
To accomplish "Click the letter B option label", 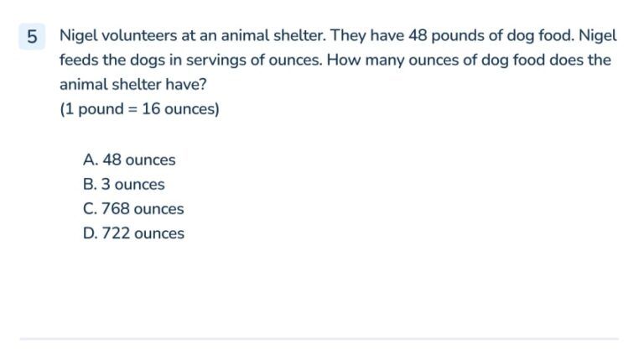I will (x=90, y=184).
